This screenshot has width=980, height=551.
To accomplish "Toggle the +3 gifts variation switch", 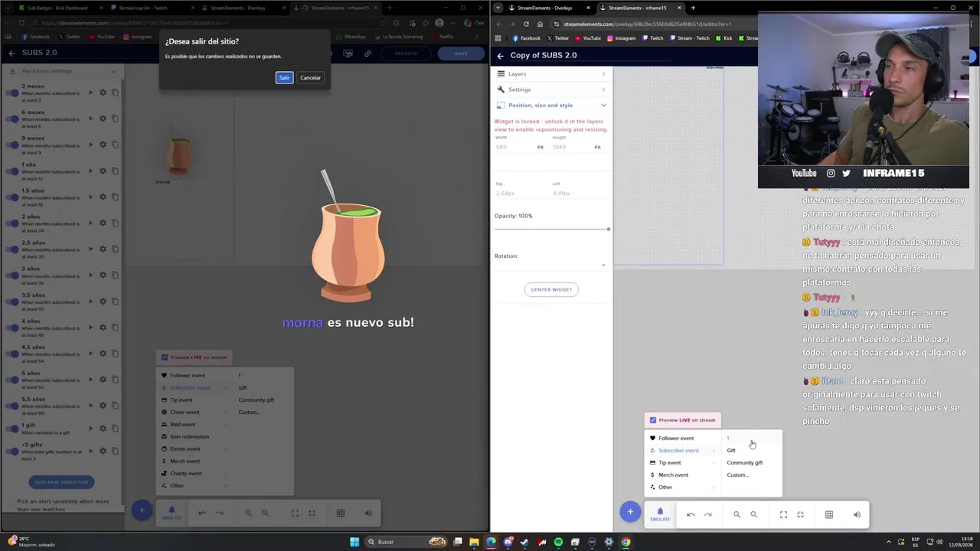I will [13, 452].
